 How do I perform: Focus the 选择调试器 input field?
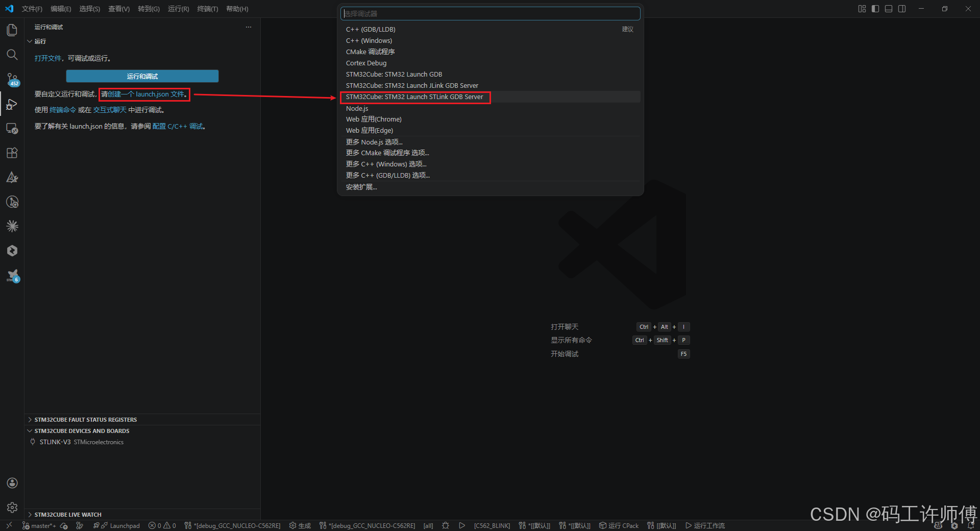point(491,14)
